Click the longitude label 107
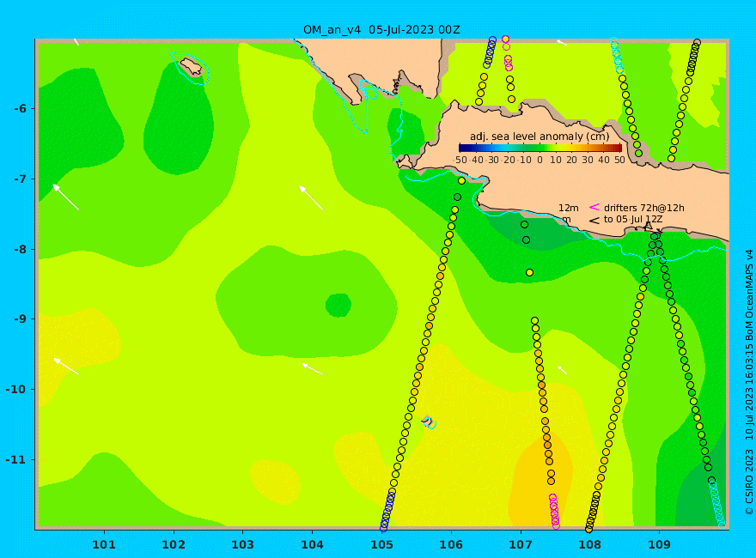This screenshot has width=756, height=558. 521,545
